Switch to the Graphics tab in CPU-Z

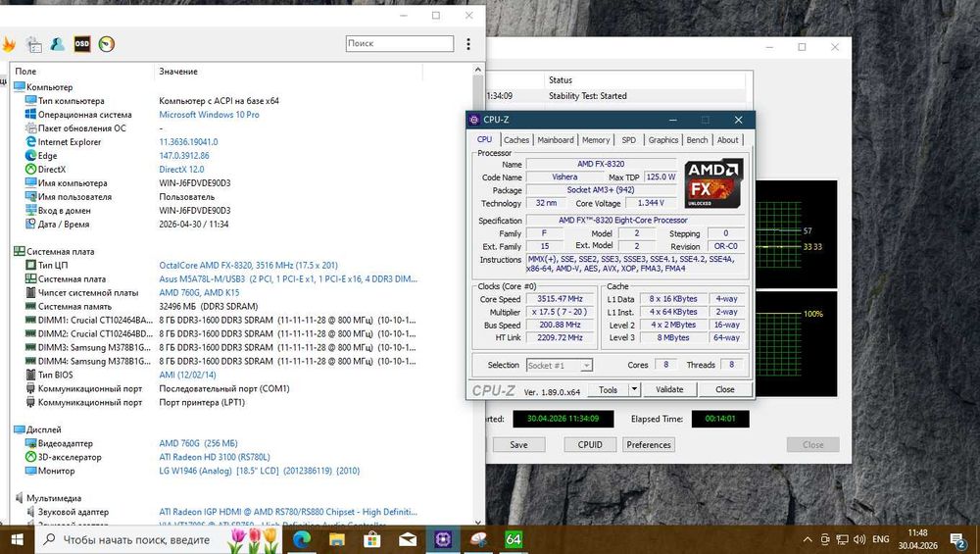[x=663, y=140]
